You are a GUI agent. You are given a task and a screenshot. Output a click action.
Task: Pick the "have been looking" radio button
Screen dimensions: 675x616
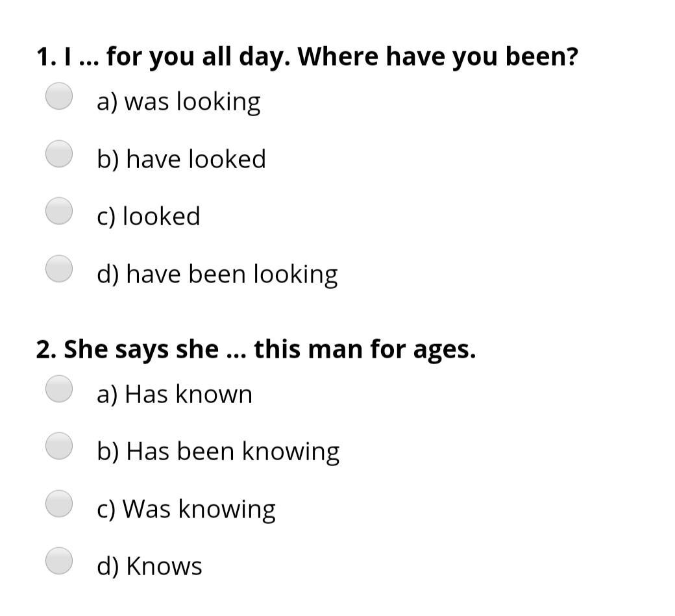point(59,269)
